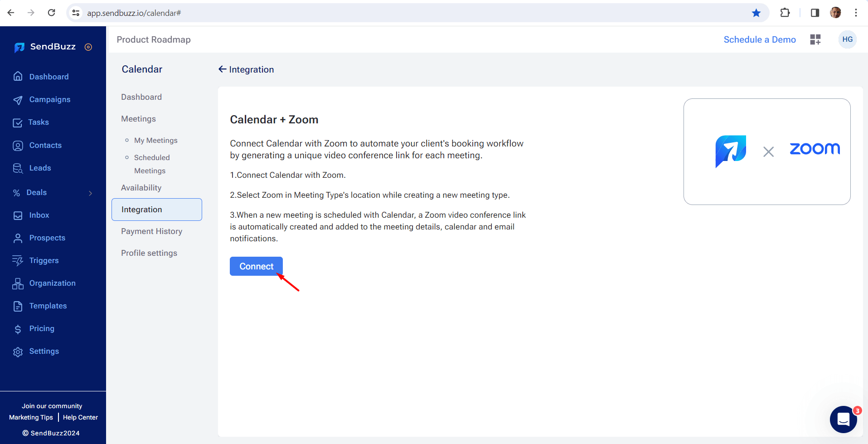868x444 pixels.
Task: Go back using browser back arrow
Action: tap(11, 13)
